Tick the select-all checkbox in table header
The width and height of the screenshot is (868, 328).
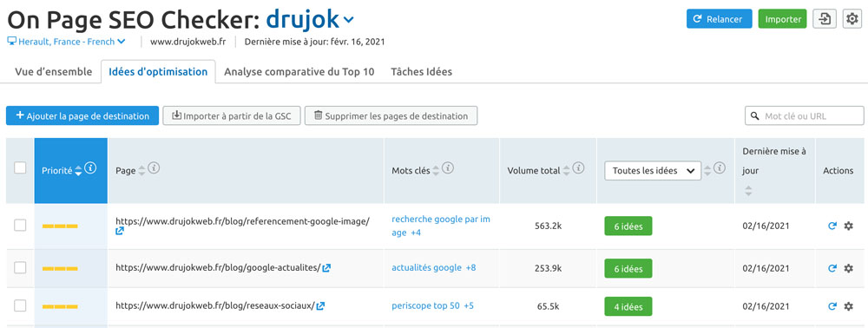[20, 168]
